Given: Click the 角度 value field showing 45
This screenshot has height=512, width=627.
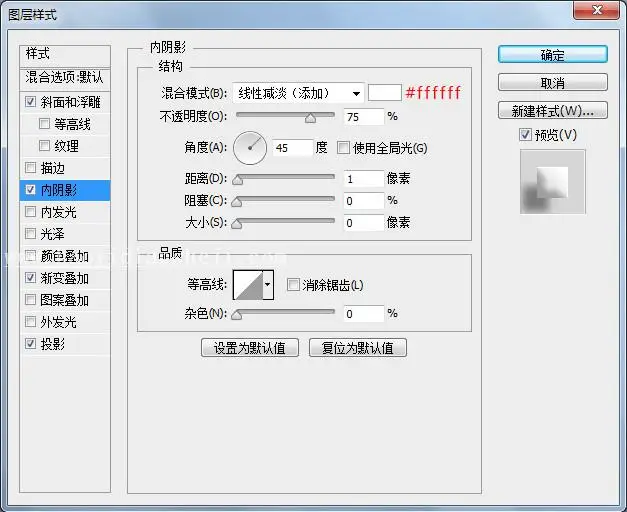Looking at the screenshot, I should pos(292,148).
